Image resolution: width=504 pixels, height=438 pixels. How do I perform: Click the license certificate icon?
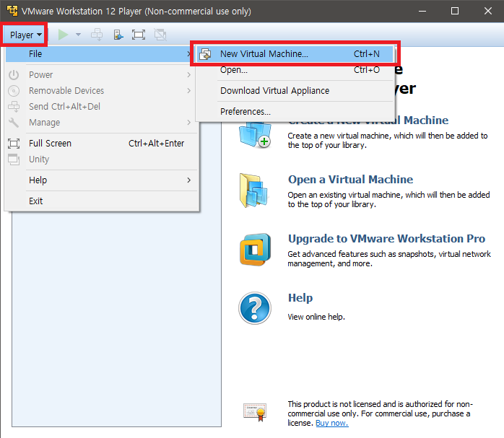click(255, 412)
